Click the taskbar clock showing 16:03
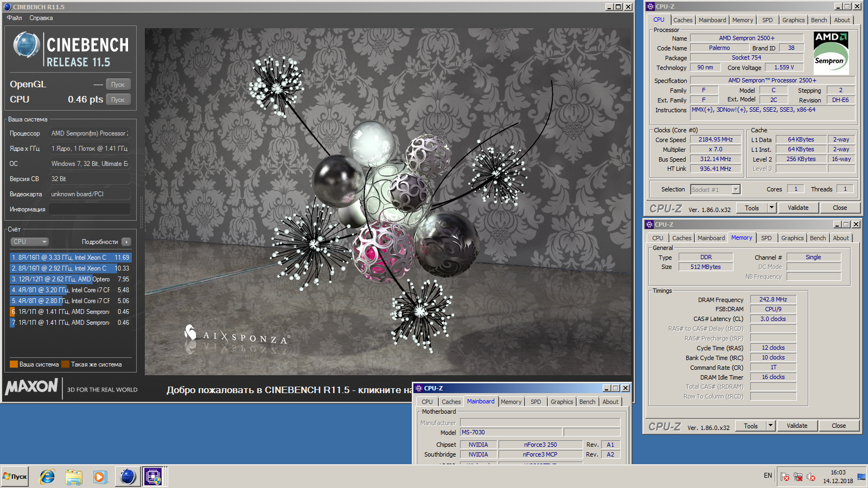 838,477
